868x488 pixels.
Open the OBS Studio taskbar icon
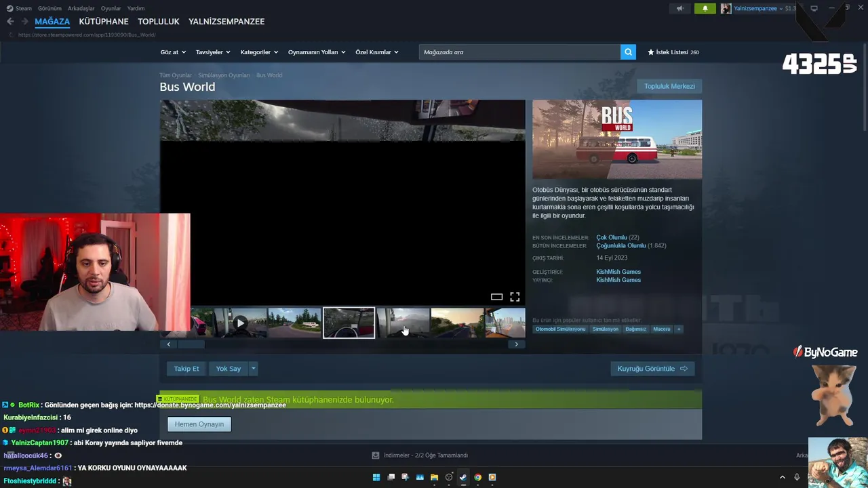pos(449,477)
